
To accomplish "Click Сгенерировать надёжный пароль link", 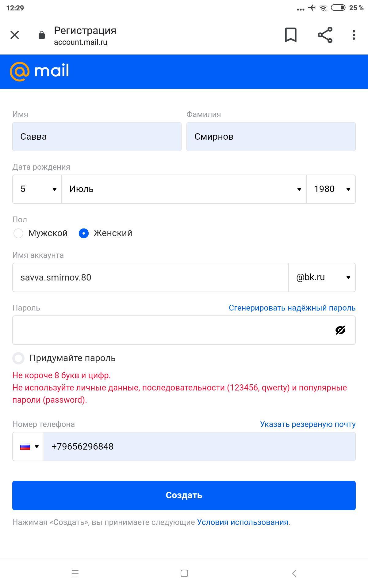I will (x=292, y=308).
